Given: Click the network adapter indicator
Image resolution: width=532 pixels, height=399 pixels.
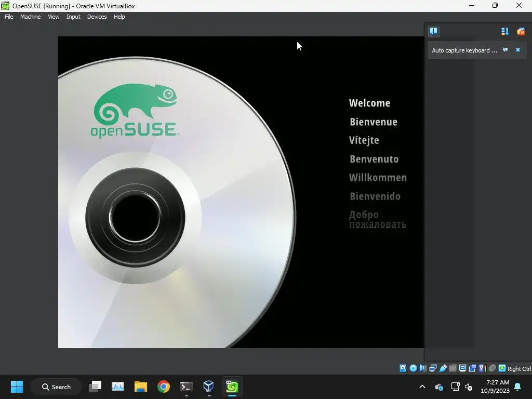Looking at the screenshot, I should coord(433,368).
